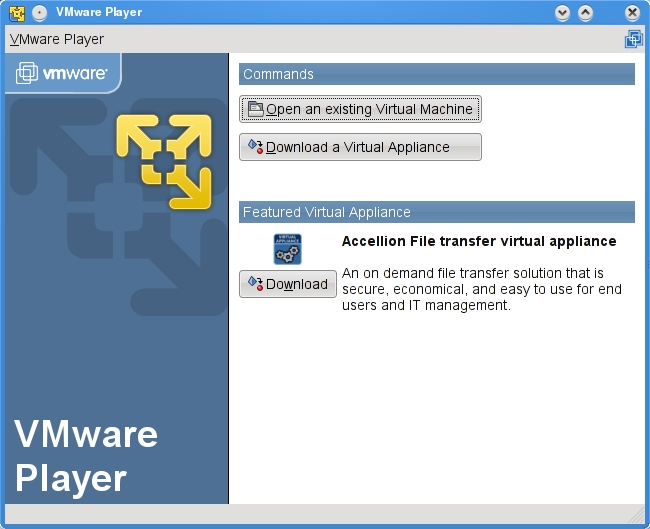This screenshot has height=529, width=650.
Task: Click the Featured Virtual Appliance header
Action: (436, 212)
